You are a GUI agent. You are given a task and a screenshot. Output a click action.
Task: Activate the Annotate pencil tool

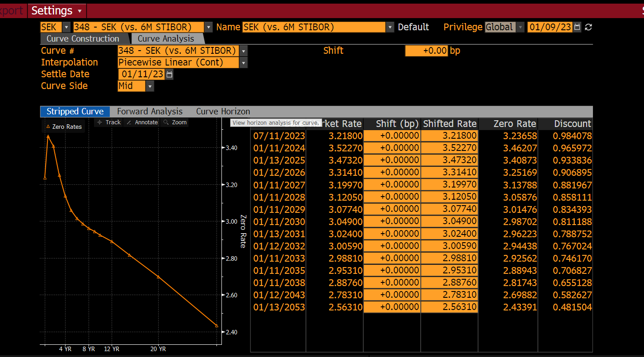click(x=142, y=122)
